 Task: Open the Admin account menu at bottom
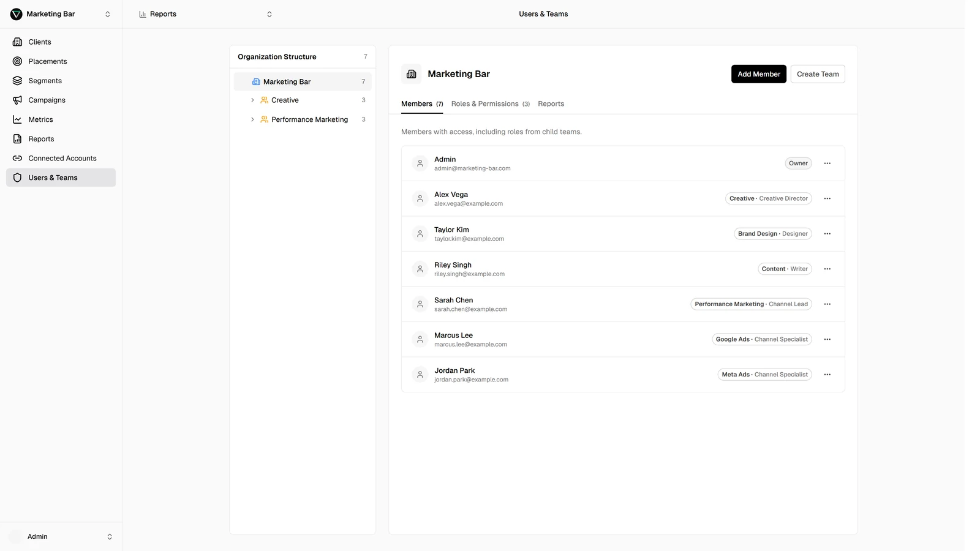tap(61, 536)
